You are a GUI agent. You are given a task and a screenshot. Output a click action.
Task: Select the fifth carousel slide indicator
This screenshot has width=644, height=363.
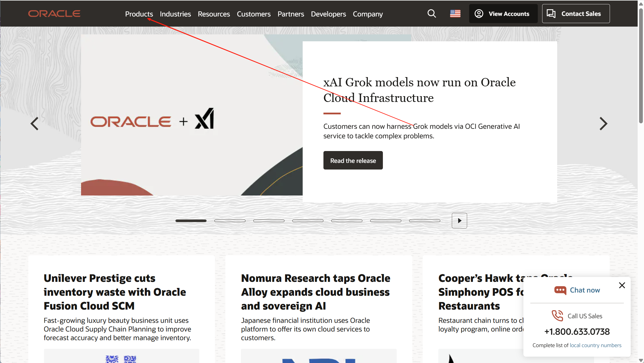coord(347,221)
